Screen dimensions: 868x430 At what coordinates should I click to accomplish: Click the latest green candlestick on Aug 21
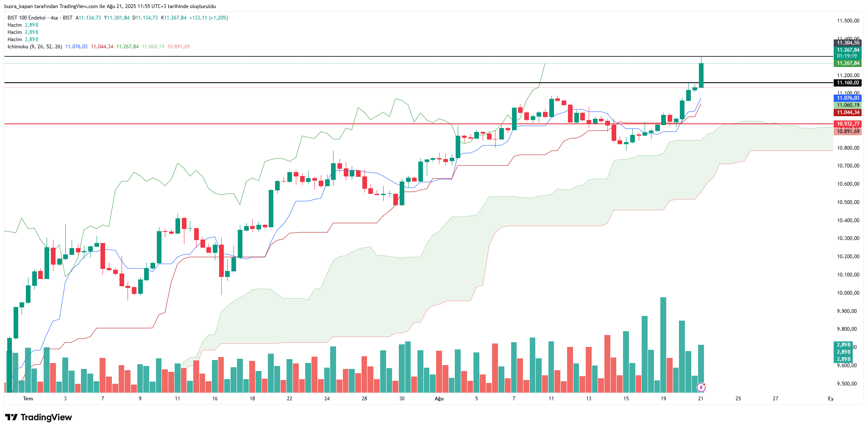(701, 75)
